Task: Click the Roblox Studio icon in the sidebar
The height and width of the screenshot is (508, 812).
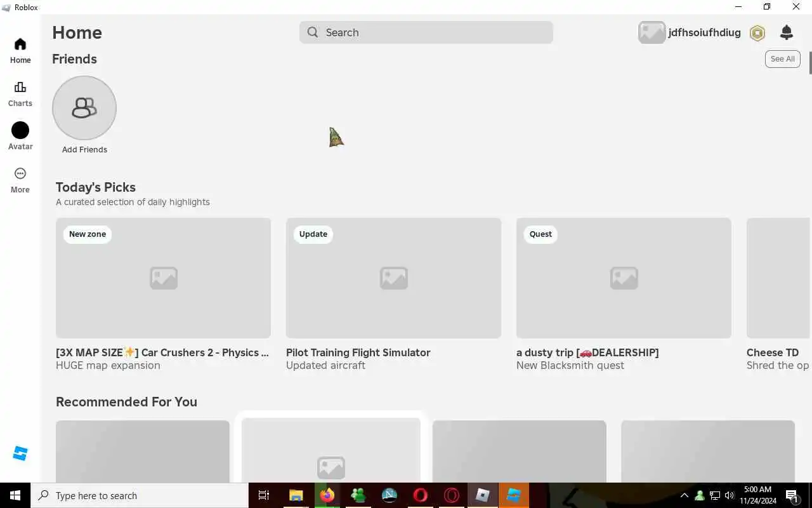Action: 20,453
